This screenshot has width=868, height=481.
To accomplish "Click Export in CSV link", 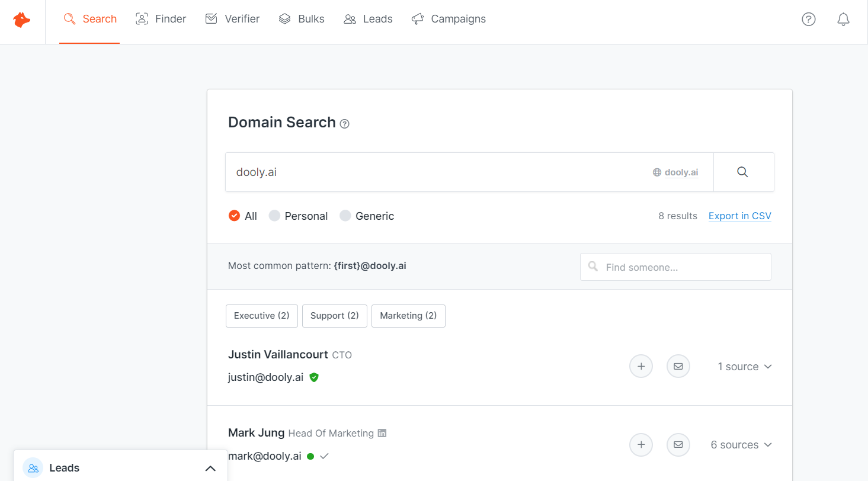I will coord(740,216).
